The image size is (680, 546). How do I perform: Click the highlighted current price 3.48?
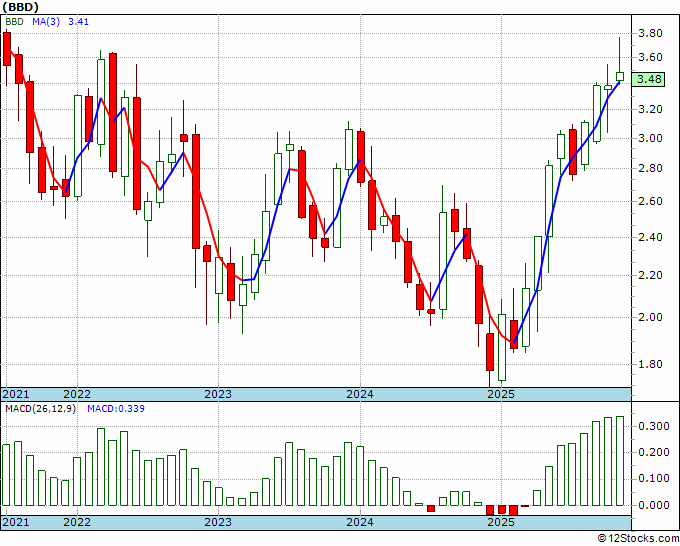pos(649,79)
